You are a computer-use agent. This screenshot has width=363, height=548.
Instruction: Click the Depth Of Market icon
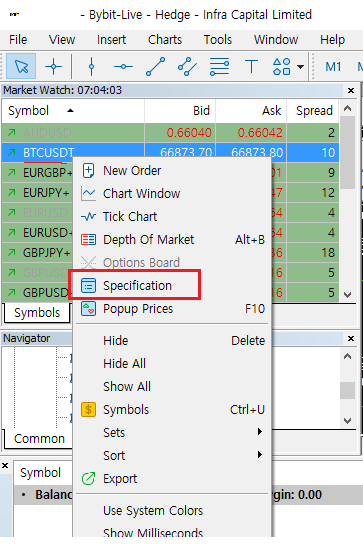click(x=88, y=239)
